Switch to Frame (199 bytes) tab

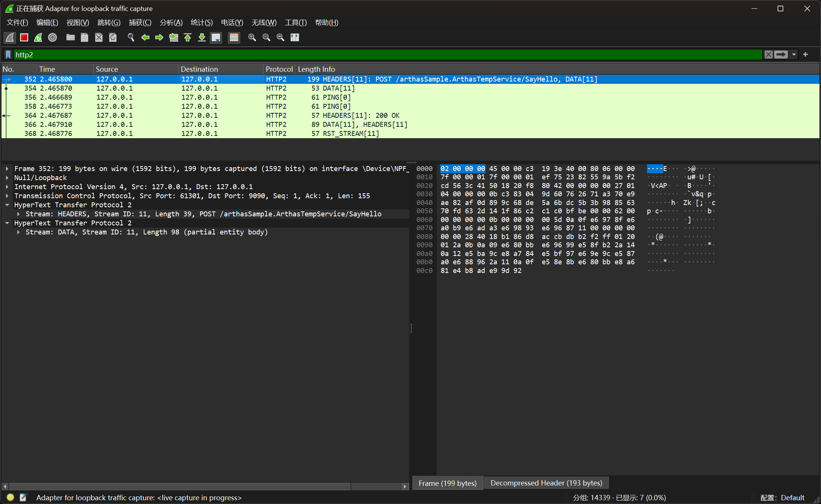[x=448, y=483]
